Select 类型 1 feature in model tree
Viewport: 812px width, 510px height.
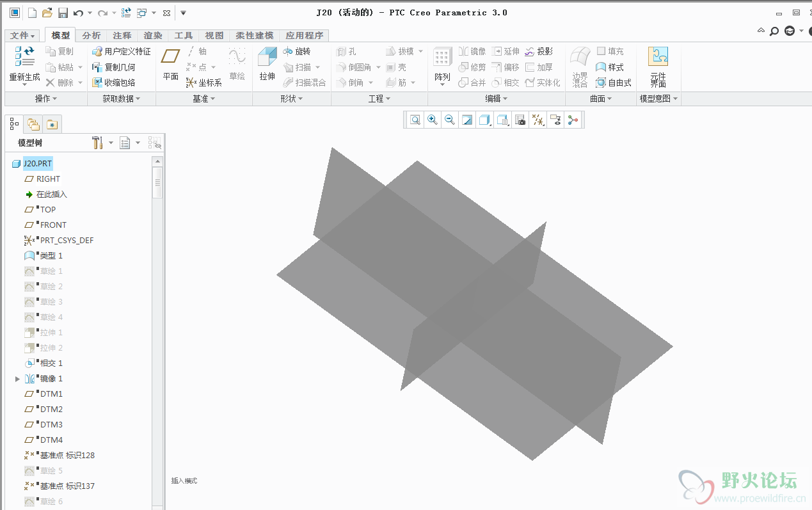click(x=51, y=256)
